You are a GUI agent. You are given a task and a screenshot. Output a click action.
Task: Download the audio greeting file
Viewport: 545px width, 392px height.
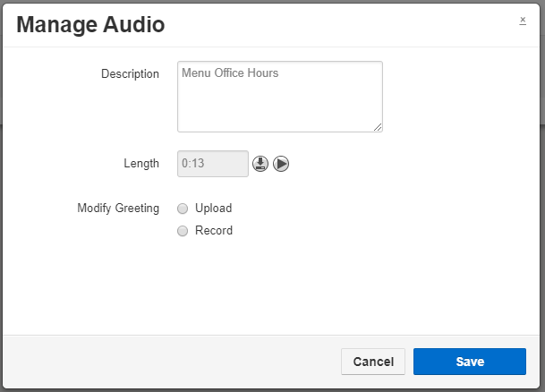click(x=260, y=164)
